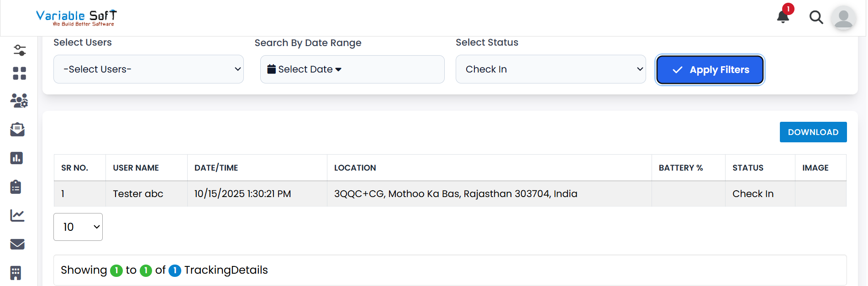Viewport: 868px width, 286px height.
Task: Open the bar chart report icon
Action: 17,158
